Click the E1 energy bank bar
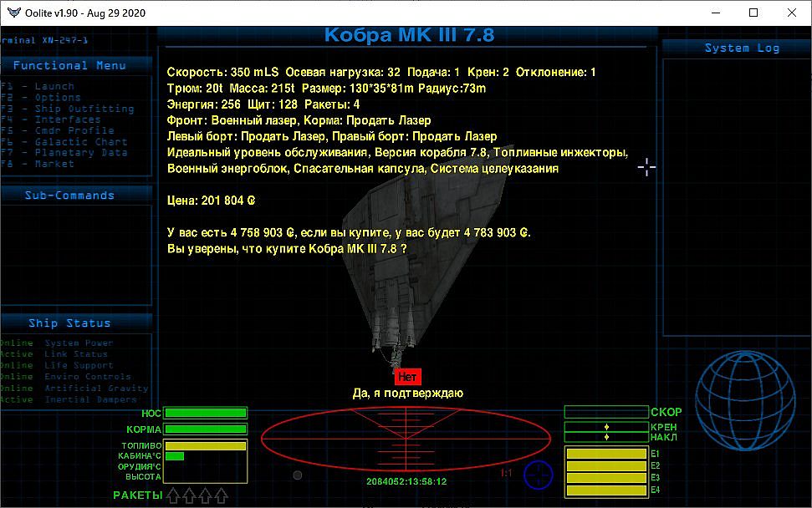812x508 pixels. 606,454
